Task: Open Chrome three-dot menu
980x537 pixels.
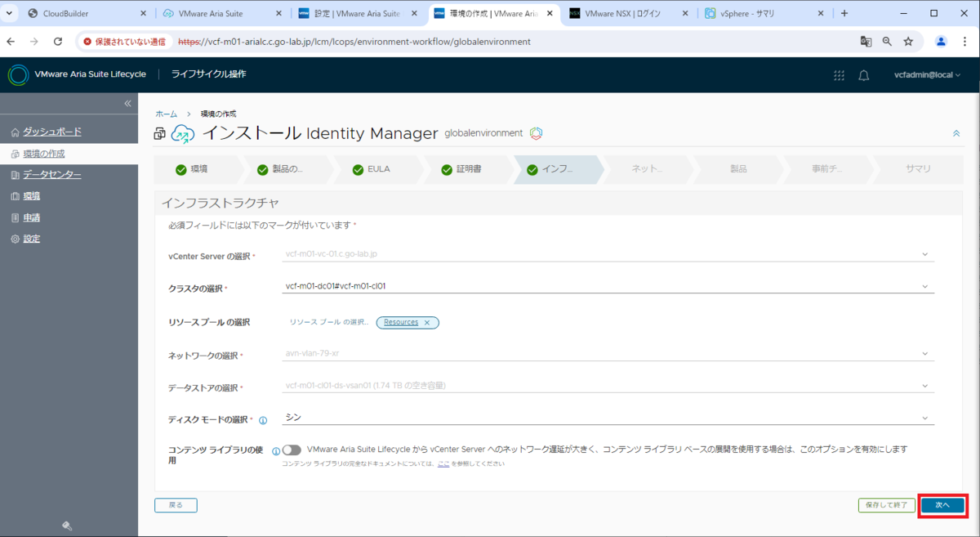Action: tap(966, 41)
